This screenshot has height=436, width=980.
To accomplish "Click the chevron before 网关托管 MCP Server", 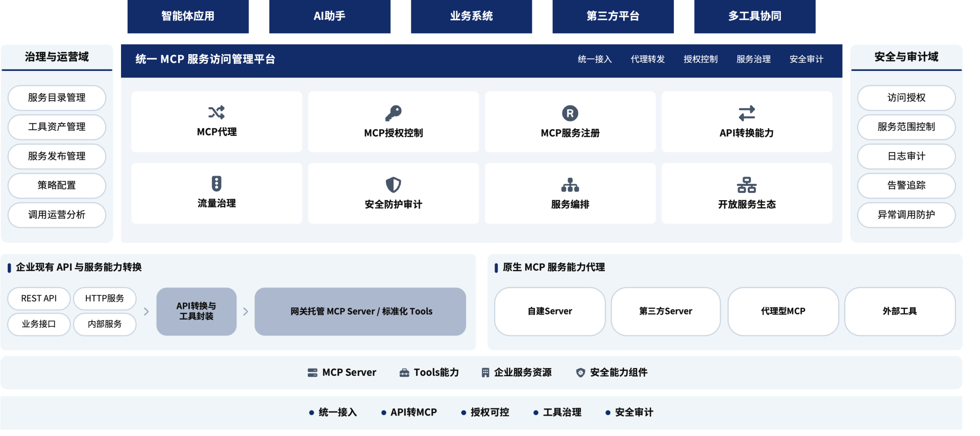I will point(246,311).
